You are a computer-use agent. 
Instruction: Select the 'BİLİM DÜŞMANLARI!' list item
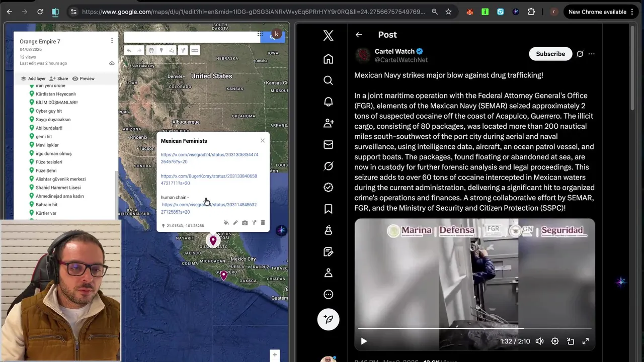click(x=56, y=103)
